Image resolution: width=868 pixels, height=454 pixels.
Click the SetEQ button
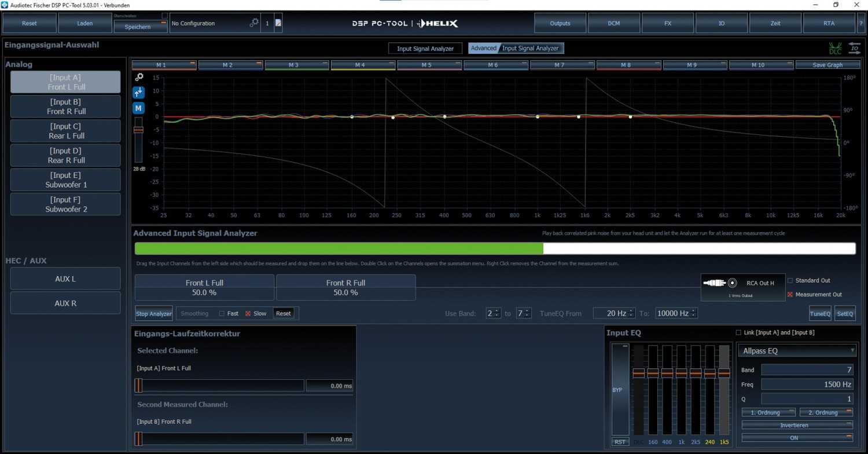[845, 313]
